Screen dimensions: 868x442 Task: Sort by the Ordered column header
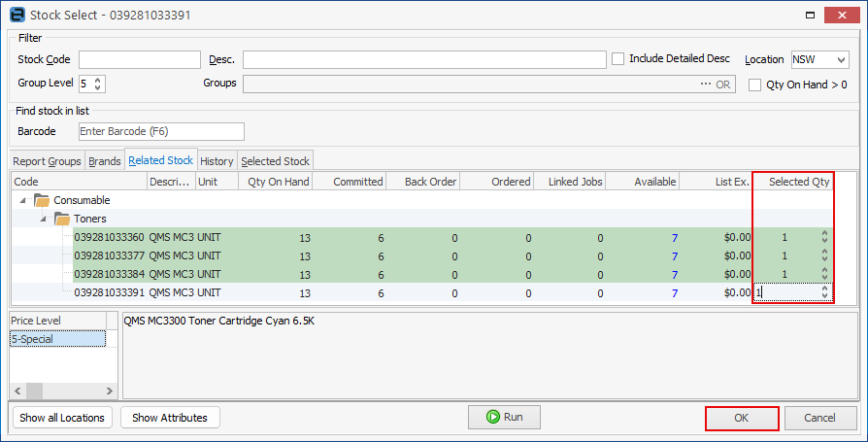(x=496, y=182)
